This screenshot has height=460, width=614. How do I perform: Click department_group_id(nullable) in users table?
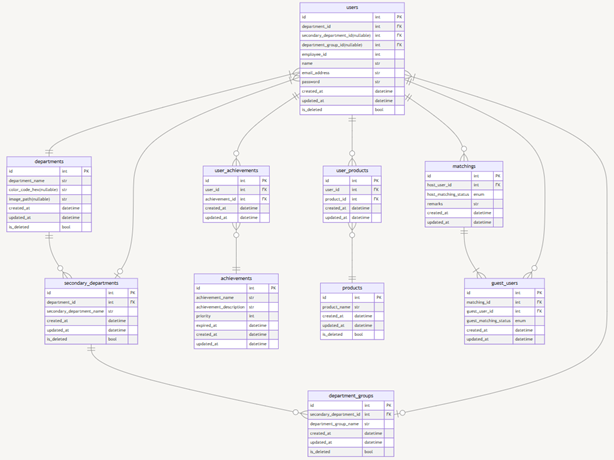(x=352, y=45)
